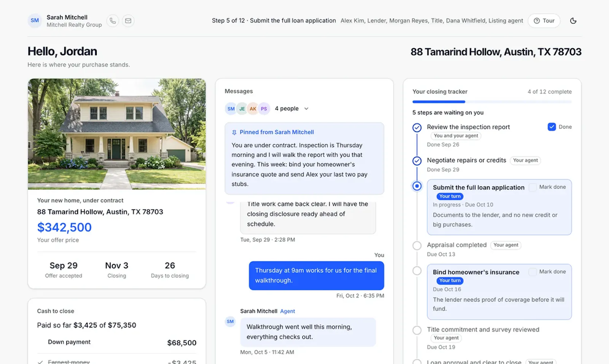Open the house photo thumbnail
Screen dimensions: 609x364
[x=117, y=134]
